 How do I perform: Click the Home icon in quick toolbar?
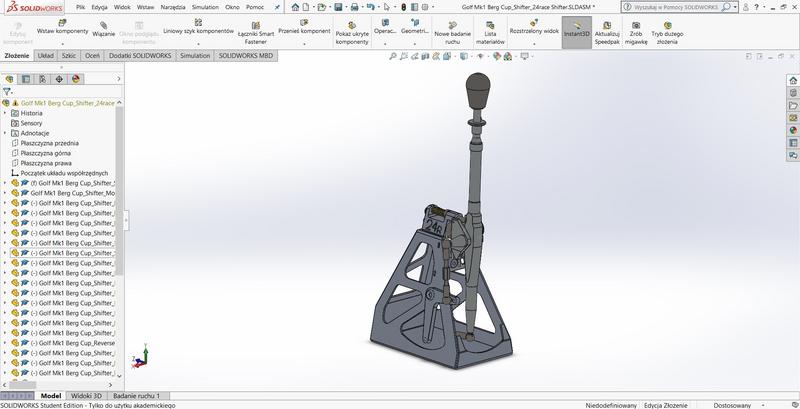tap(295, 7)
